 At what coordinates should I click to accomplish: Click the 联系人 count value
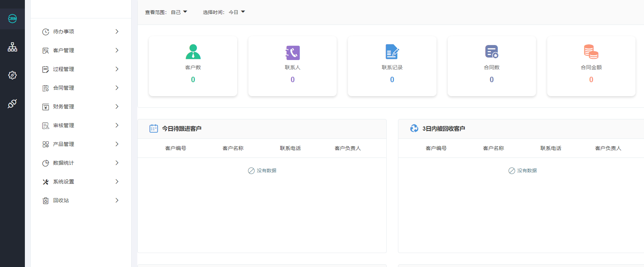tap(293, 79)
